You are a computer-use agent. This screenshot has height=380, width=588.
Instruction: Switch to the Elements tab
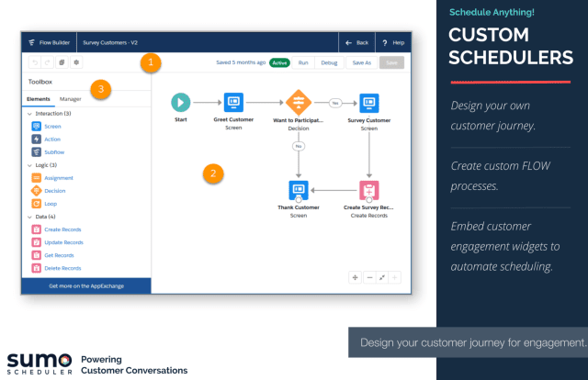point(39,97)
